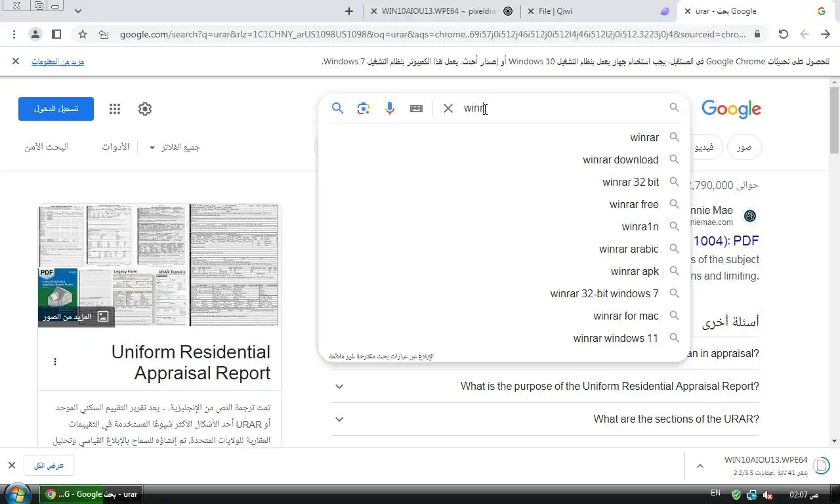Open download item options chevron
This screenshot has height=504, width=840.
700,466
